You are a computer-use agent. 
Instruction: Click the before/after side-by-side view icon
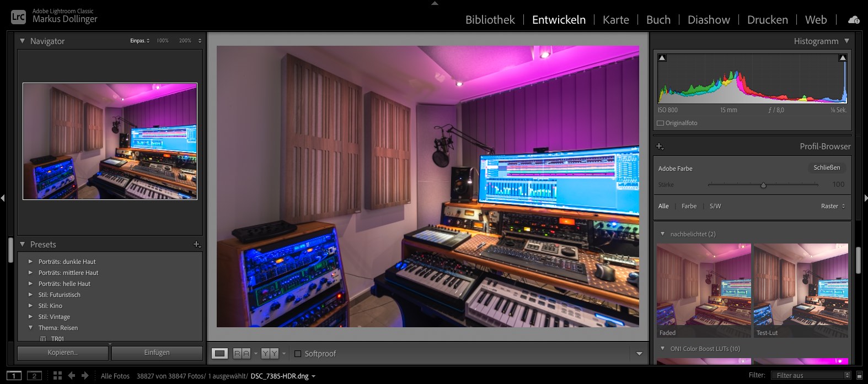pos(242,354)
